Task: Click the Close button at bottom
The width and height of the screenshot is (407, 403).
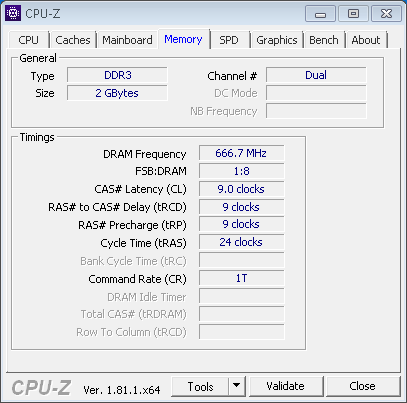Action: pyautogui.click(x=363, y=386)
